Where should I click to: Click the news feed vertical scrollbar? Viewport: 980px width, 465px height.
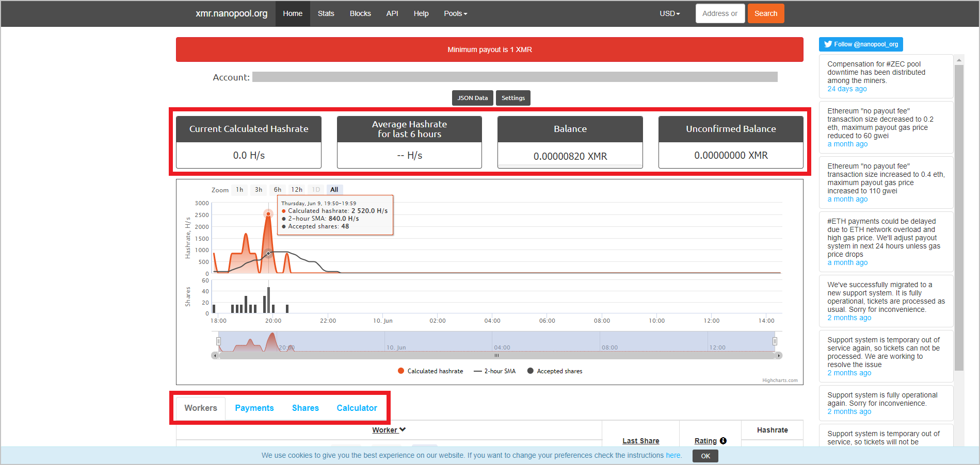(x=959, y=217)
